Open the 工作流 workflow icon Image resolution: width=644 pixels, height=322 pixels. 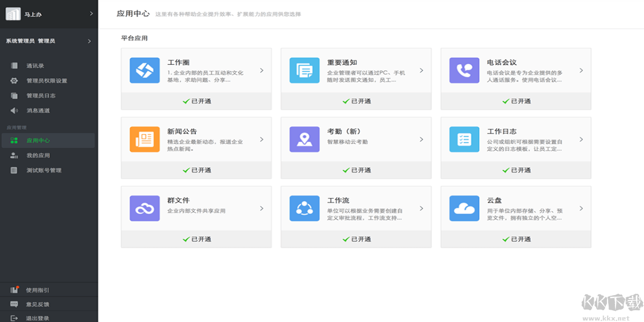point(304,208)
